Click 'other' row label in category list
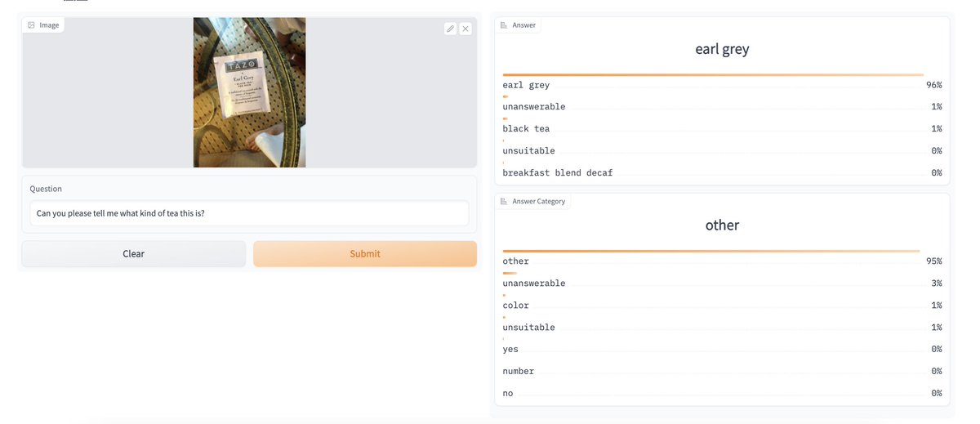 pos(515,261)
